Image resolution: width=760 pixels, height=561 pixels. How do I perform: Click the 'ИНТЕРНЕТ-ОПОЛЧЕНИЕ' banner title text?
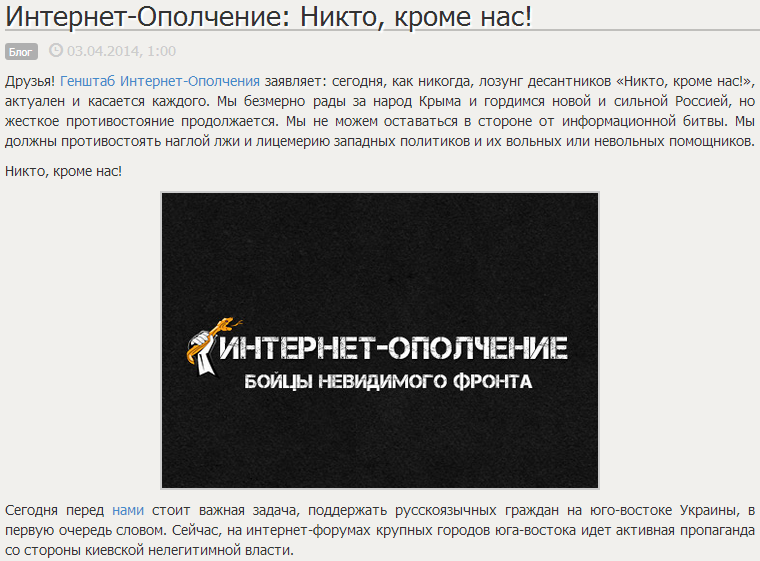[393, 348]
